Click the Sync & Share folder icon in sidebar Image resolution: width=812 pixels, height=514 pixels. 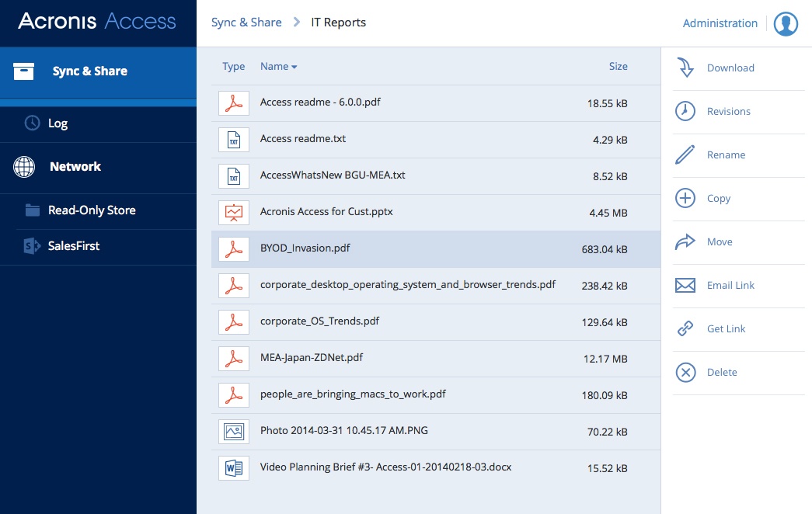(x=23, y=71)
